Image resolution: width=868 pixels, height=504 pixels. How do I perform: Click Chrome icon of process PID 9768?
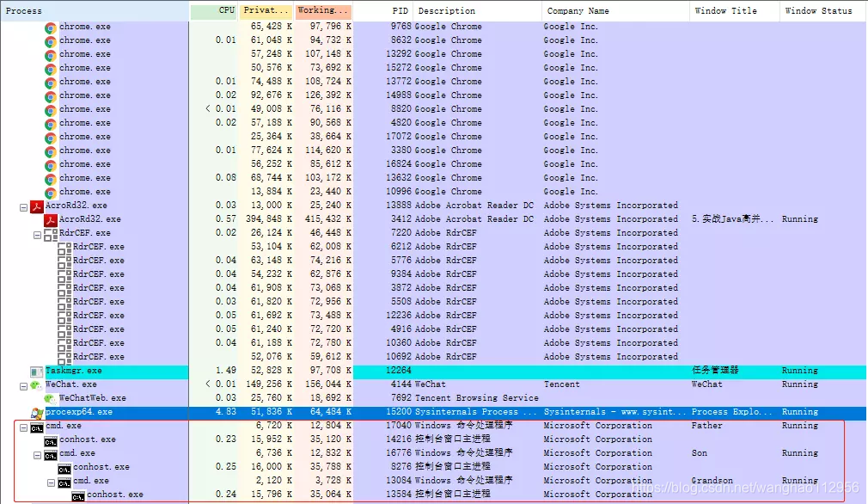tap(51, 28)
